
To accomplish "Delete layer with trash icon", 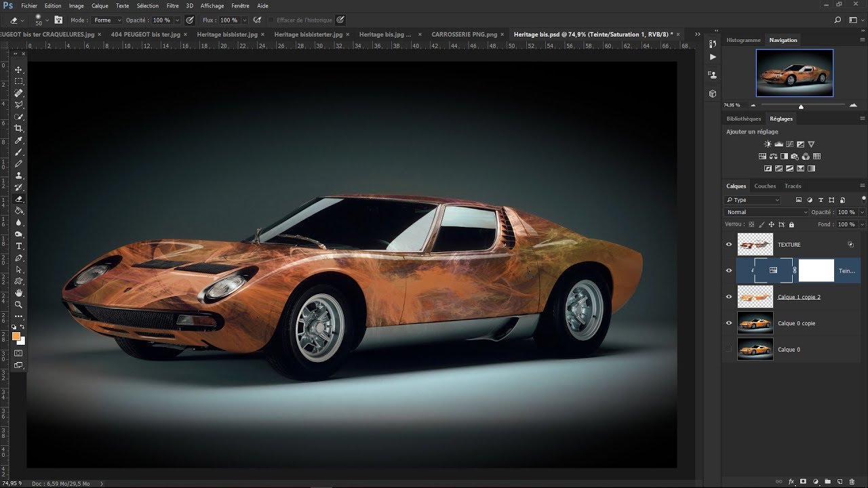I will tap(852, 481).
